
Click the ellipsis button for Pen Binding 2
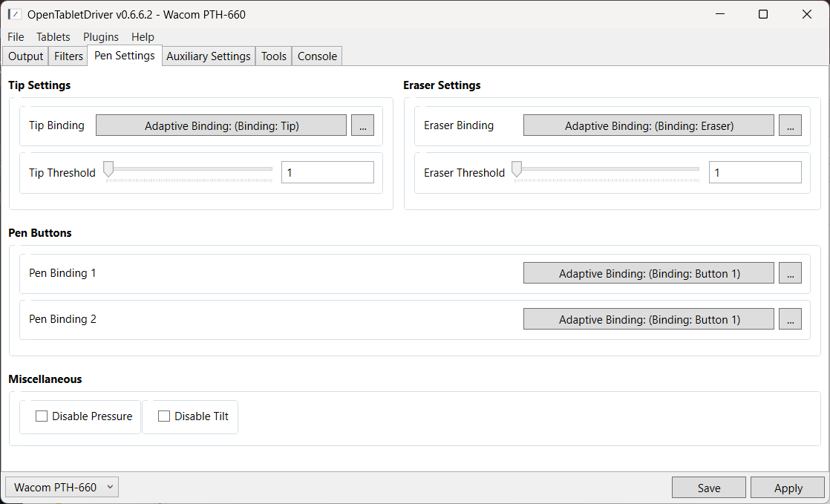[x=790, y=319]
